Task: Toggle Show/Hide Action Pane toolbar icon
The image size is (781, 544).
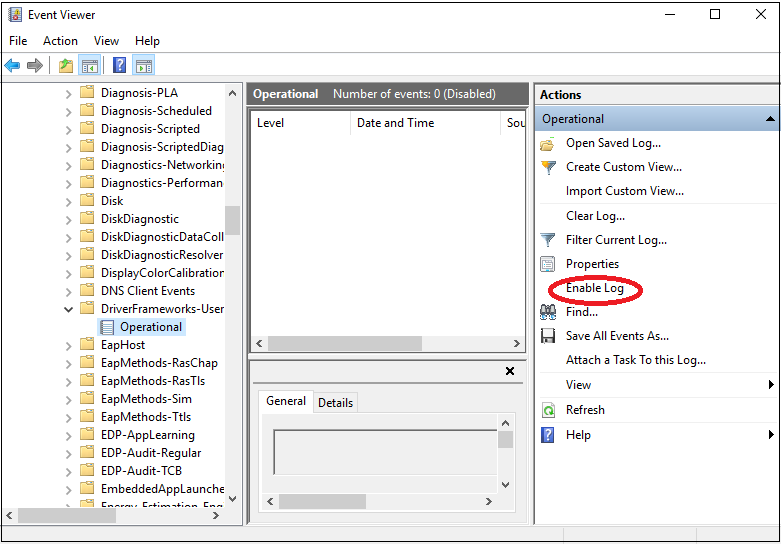Action: (144, 66)
